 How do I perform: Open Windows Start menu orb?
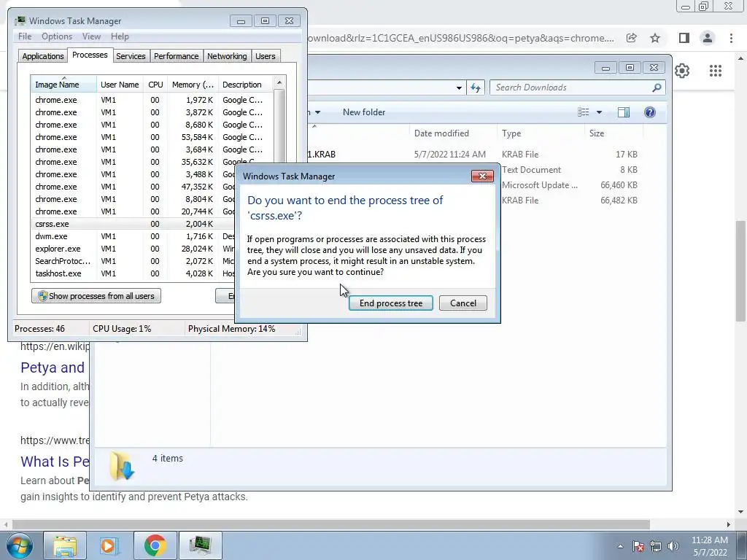coord(18,545)
